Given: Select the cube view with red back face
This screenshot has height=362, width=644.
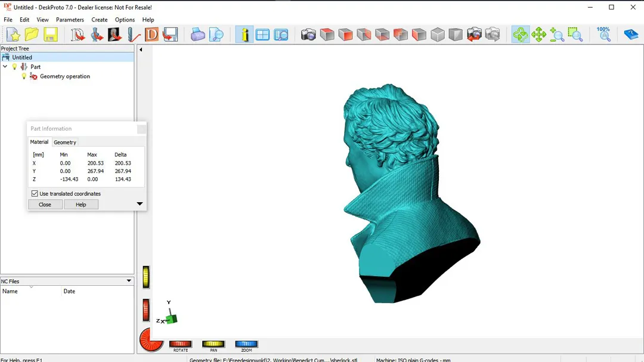Looking at the screenshot, I should (x=364, y=35).
